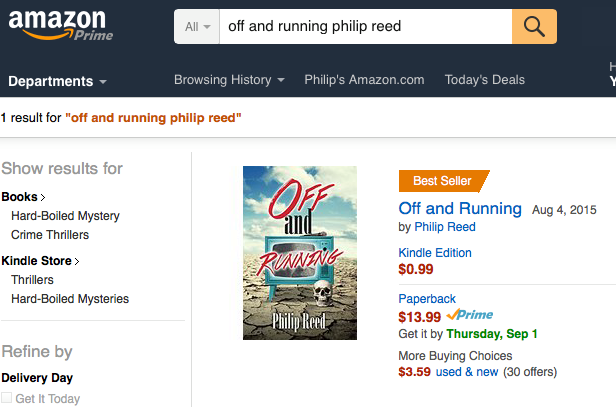This screenshot has width=616, height=407.
Task: Click the Prime checkmark badge
Action: tap(470, 315)
